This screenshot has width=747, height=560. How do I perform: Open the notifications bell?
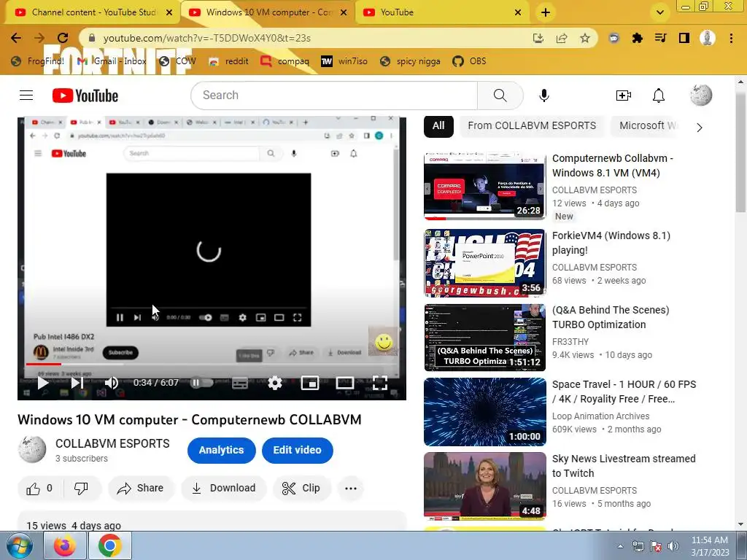click(x=659, y=96)
